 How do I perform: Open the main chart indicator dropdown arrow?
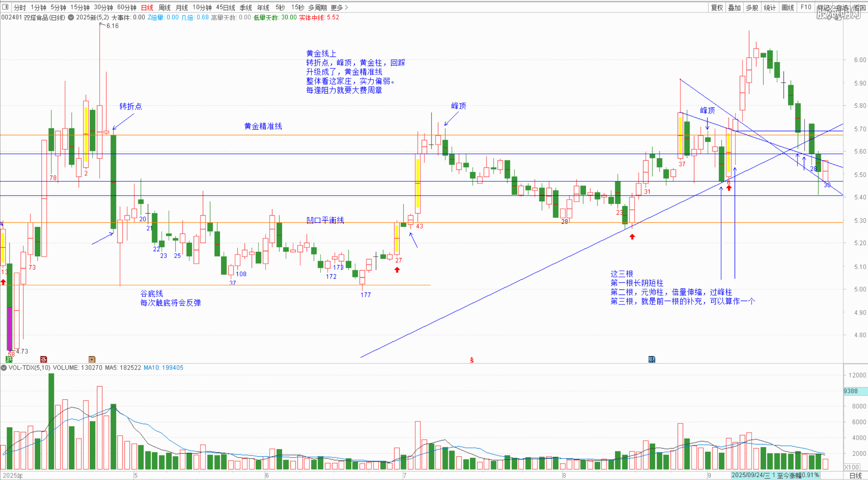pyautogui.click(x=71, y=17)
